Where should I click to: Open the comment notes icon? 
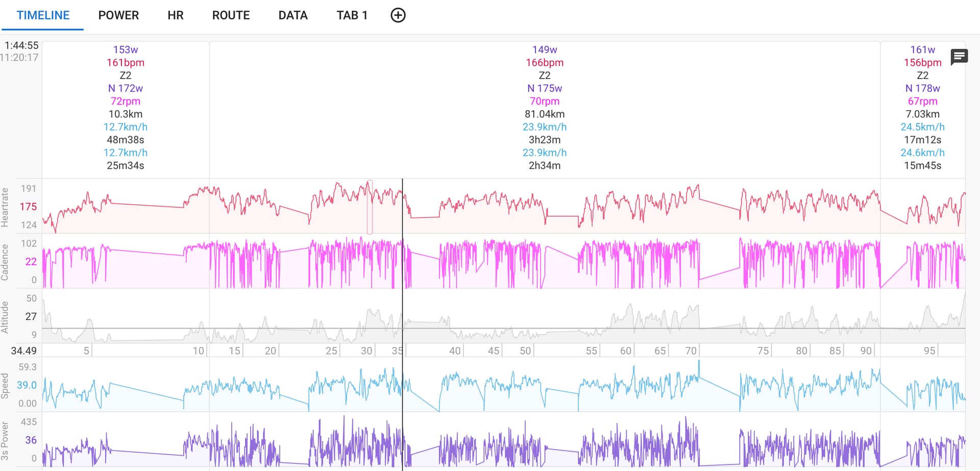tap(959, 57)
